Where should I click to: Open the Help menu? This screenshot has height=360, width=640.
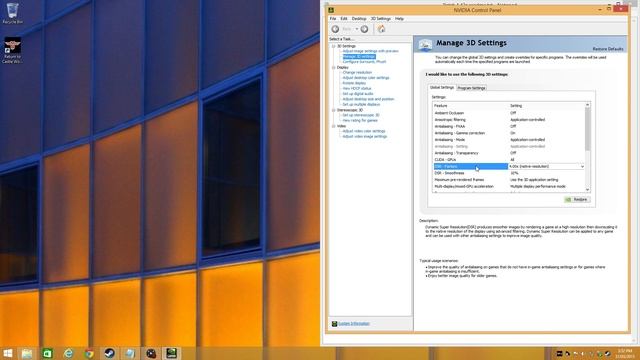tap(399, 19)
